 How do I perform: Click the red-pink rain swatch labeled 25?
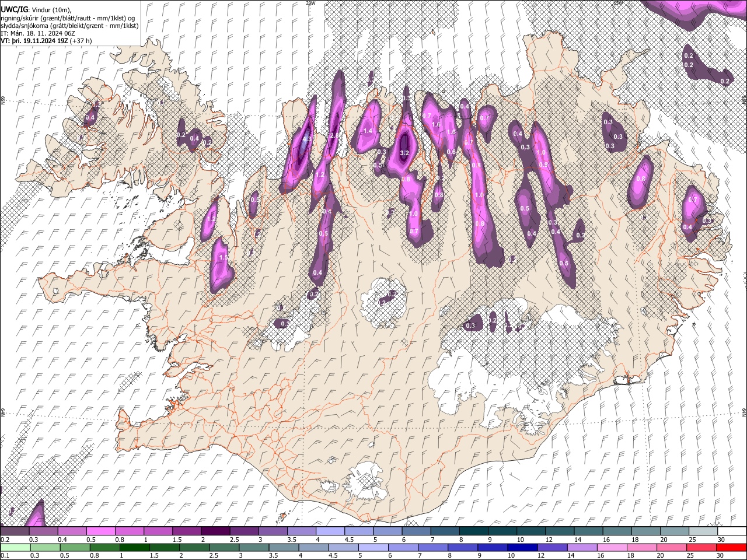701,547
